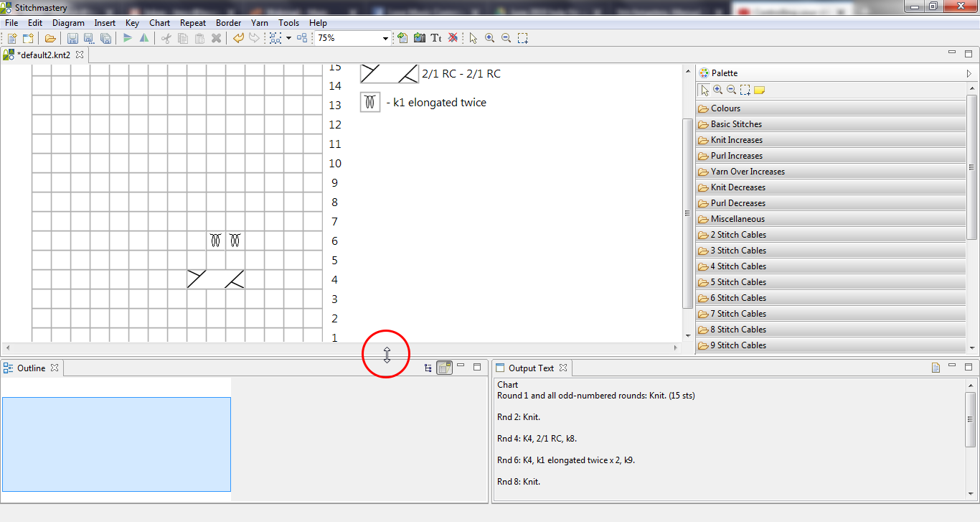Open the Diagram menu
This screenshot has height=522, width=980.
point(68,23)
